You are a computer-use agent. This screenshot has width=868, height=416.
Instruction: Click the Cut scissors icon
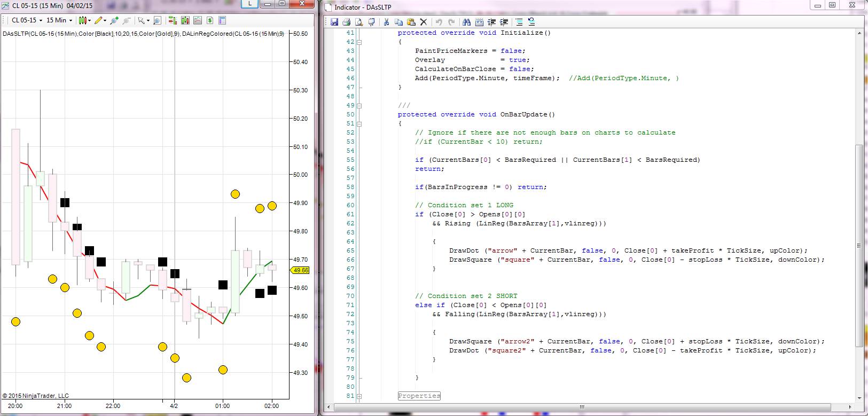(386, 22)
